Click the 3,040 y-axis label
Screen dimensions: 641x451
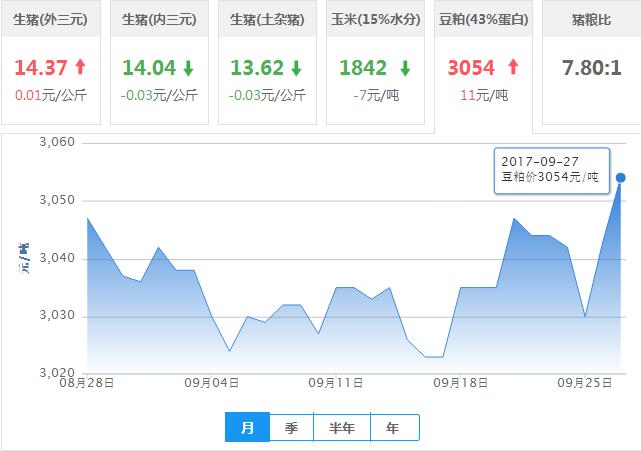[x=57, y=258]
